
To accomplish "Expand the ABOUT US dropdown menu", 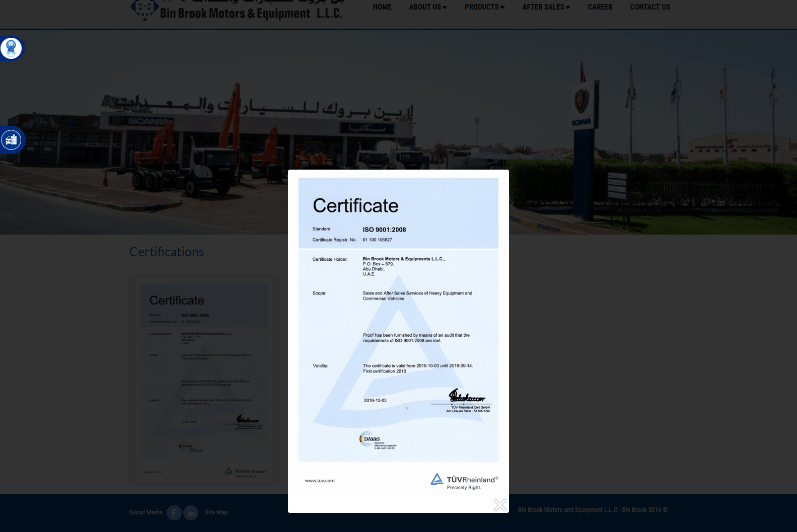I will [427, 7].
